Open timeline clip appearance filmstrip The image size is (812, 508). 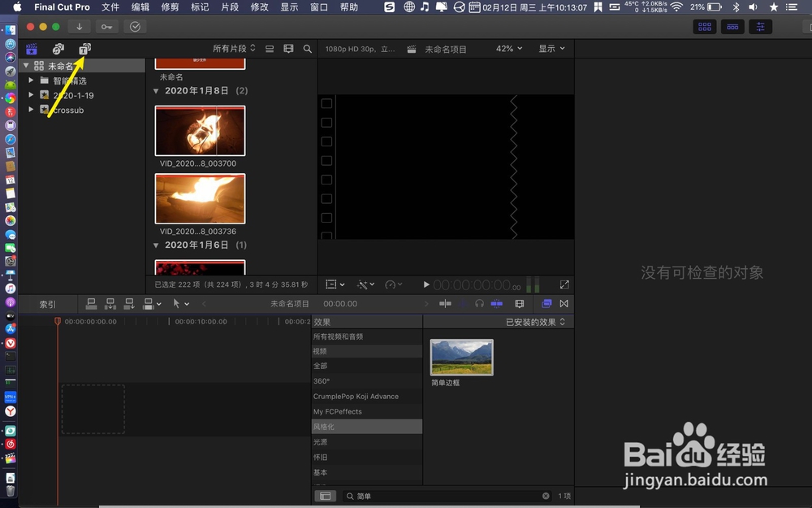click(520, 304)
